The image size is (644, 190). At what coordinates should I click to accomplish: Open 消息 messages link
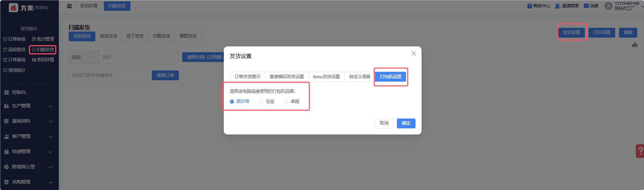click(x=591, y=6)
